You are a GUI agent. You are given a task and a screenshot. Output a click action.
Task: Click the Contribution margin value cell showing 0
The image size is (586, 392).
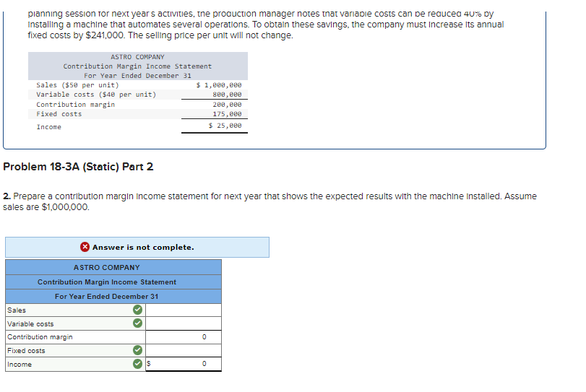pyautogui.click(x=184, y=336)
